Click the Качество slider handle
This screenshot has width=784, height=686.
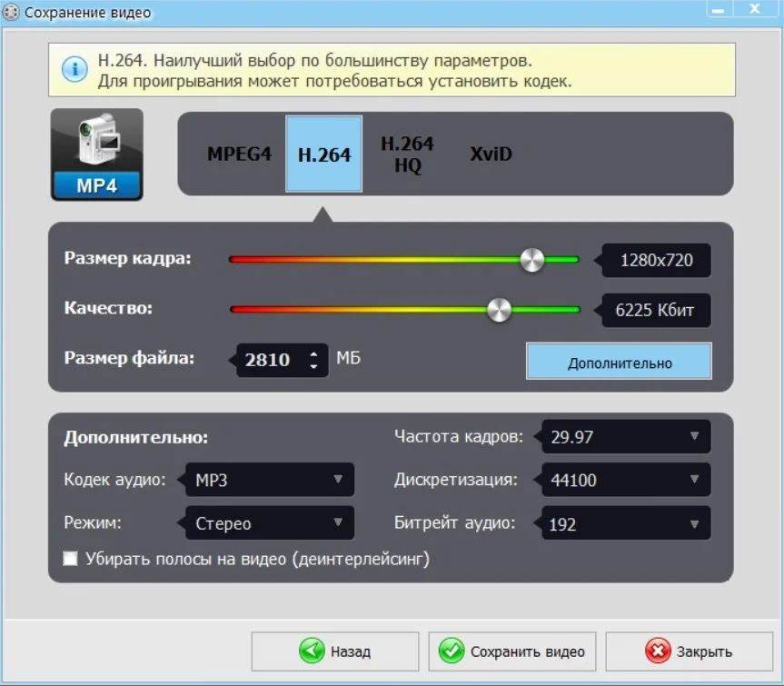[x=499, y=310]
